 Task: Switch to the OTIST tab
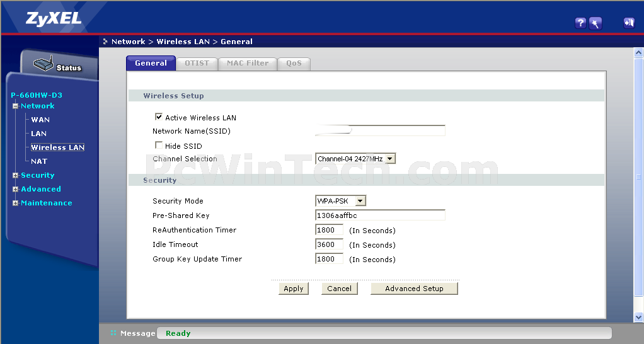click(197, 64)
